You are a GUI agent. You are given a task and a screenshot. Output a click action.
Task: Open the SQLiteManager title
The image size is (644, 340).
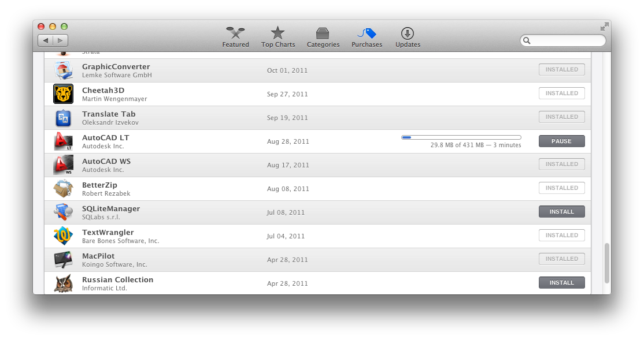111,209
